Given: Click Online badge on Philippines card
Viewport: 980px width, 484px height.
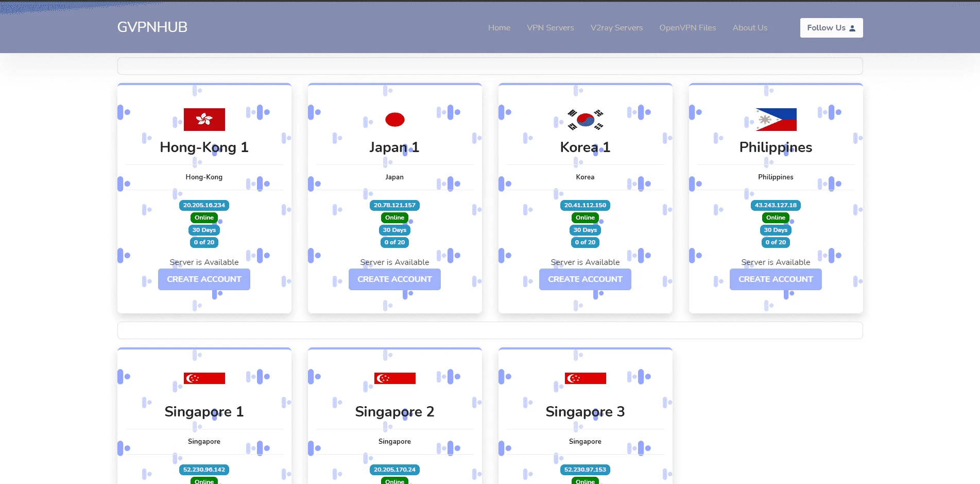Looking at the screenshot, I should [776, 218].
